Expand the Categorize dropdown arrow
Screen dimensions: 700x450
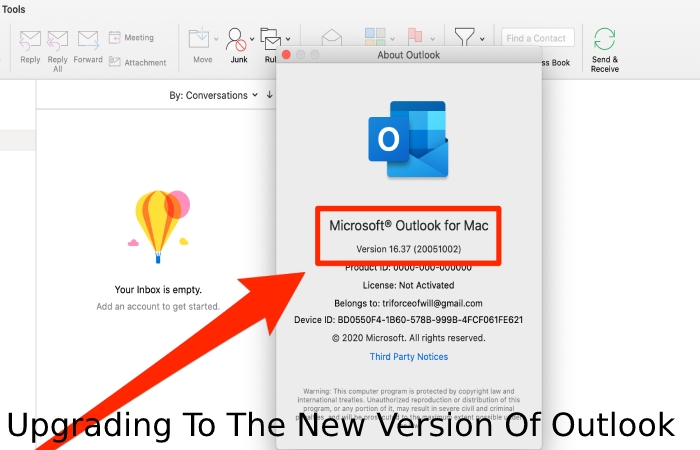392,39
